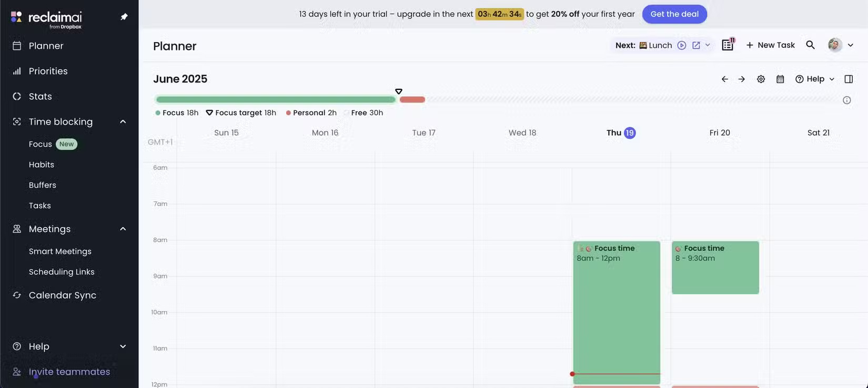
Task: Start the Lunch event with play icon
Action: pos(682,45)
